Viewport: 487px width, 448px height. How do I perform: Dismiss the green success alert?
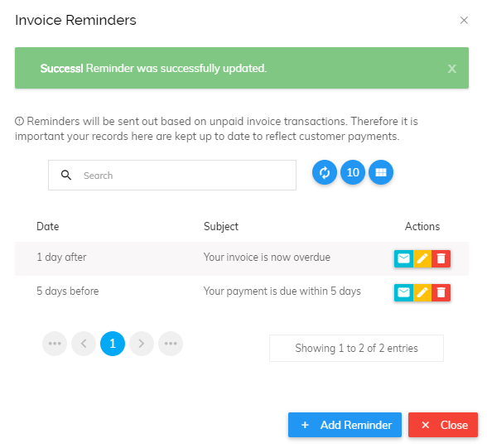[452, 69]
